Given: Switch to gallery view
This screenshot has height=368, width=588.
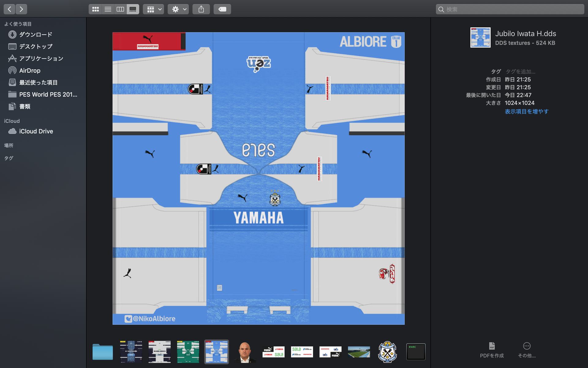Looking at the screenshot, I should 133,9.
